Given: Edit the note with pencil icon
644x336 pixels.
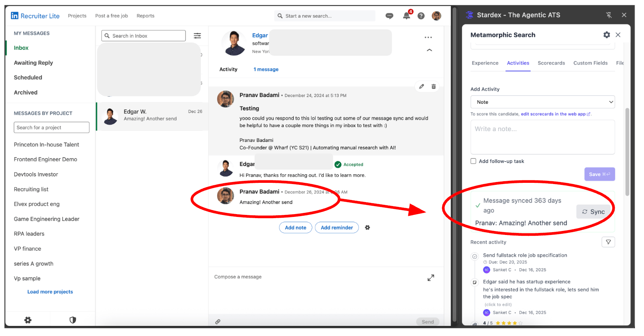Looking at the screenshot, I should (422, 86).
